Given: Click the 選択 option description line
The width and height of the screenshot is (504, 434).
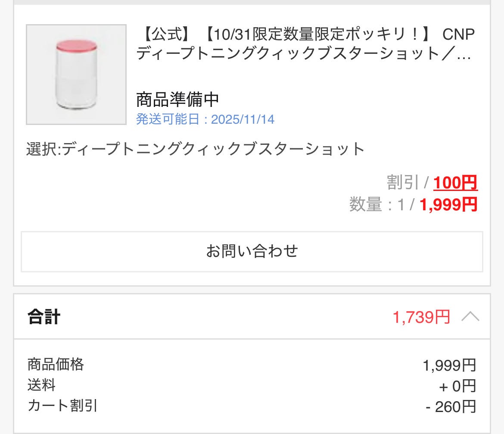Looking at the screenshot, I should pos(195,149).
